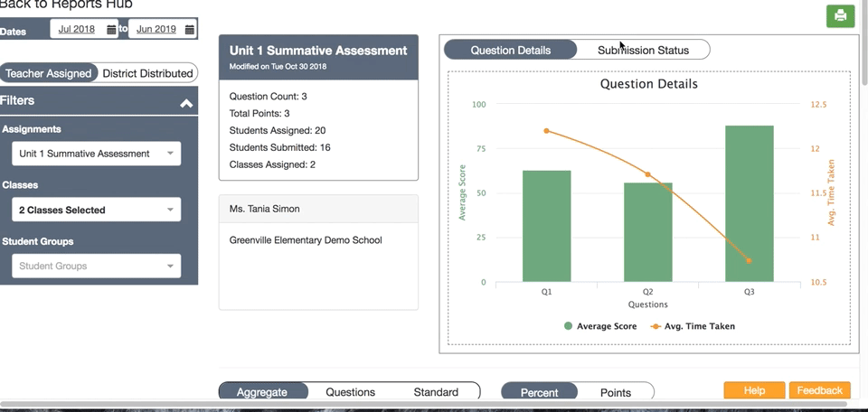868x412 pixels.
Task: Toggle Average Score legend marker
Action: tap(568, 326)
